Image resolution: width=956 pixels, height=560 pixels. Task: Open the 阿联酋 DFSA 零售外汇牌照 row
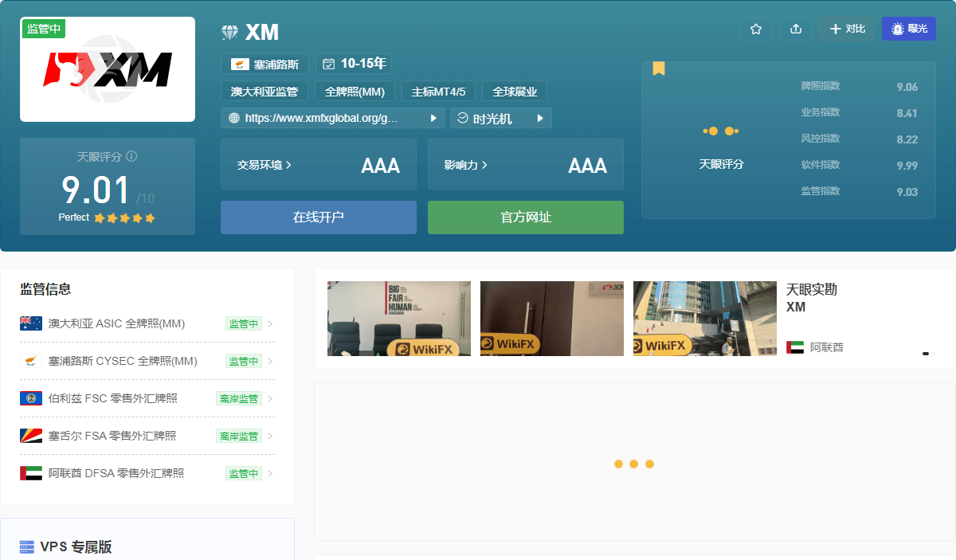pyautogui.click(x=147, y=473)
